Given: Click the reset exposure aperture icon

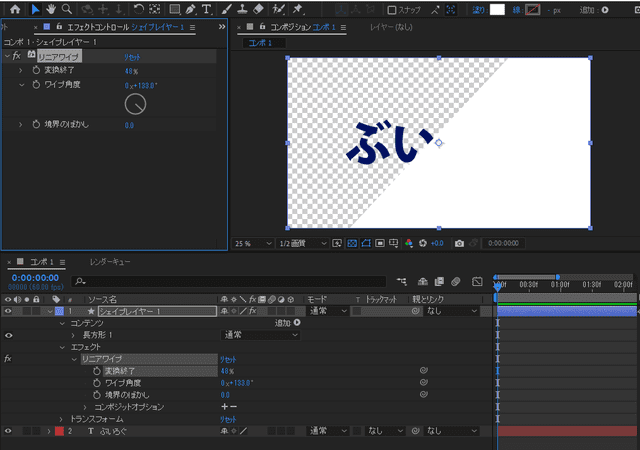Looking at the screenshot, I should click(423, 243).
